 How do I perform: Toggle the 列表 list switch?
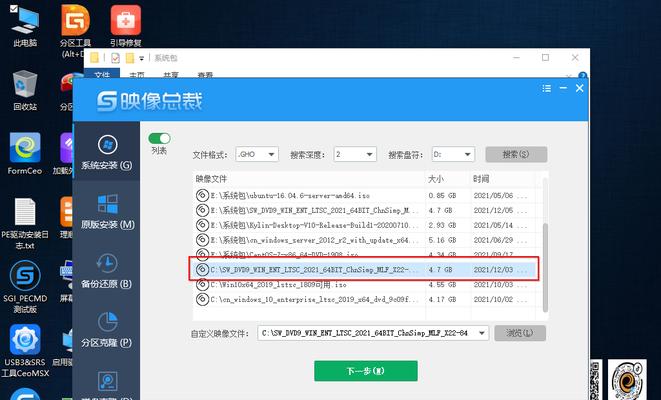tap(159, 138)
